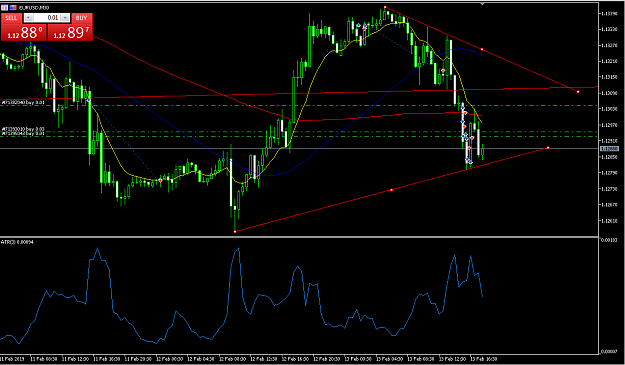Viewport: 625px width, 365px height.
Task: Buy at the 1.12 89 price tile
Action: click(71, 32)
